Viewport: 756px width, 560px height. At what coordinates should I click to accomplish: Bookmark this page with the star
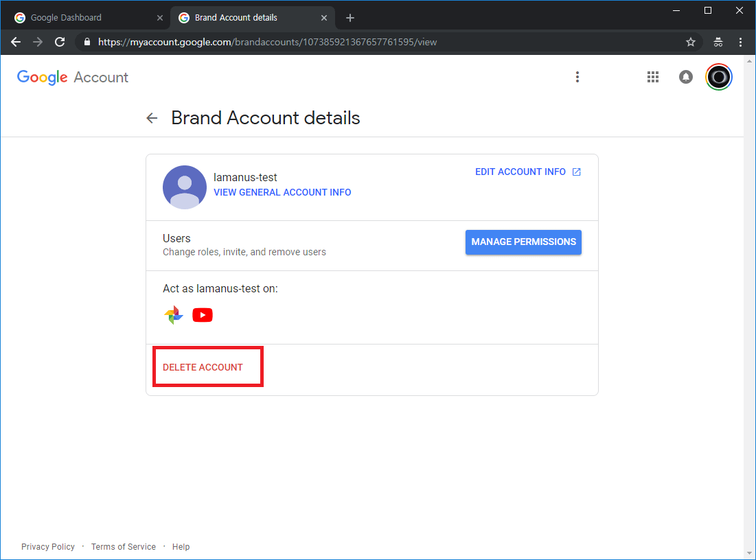(690, 42)
